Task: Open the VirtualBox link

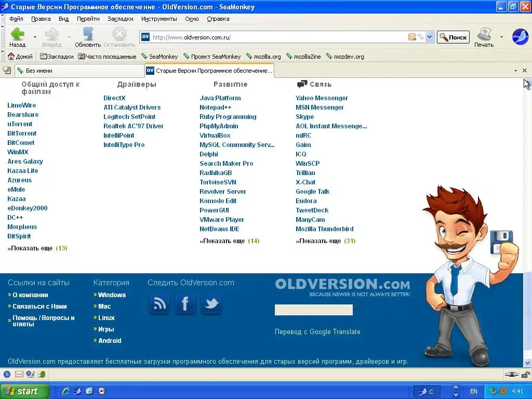Action: tap(215, 136)
